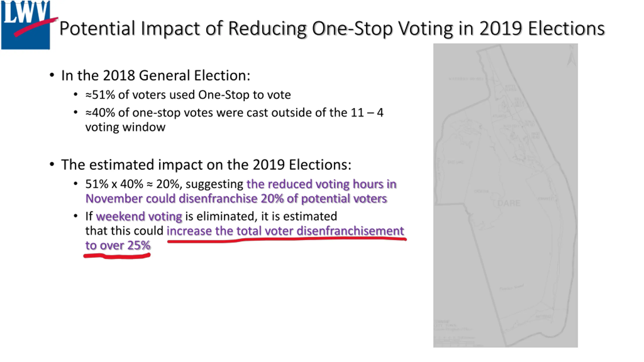Viewport: 644px width, 362px height.
Task: Click the red swoosh on the LWV logo
Action: 36,27
